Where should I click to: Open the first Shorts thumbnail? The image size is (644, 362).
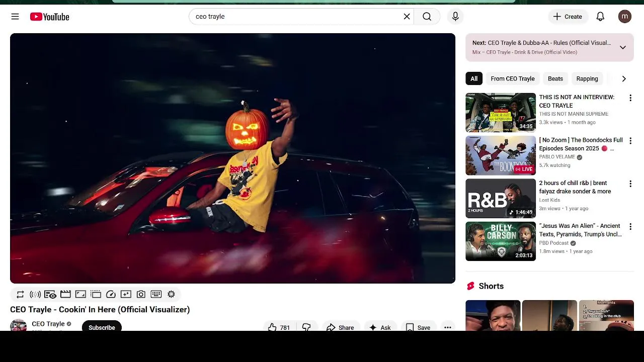click(493, 315)
